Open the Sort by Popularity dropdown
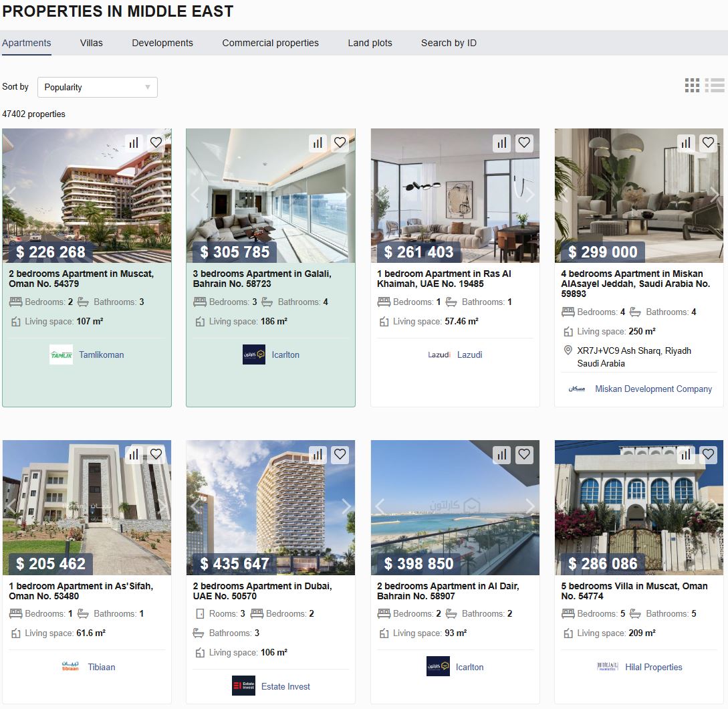728x709 pixels. click(98, 88)
